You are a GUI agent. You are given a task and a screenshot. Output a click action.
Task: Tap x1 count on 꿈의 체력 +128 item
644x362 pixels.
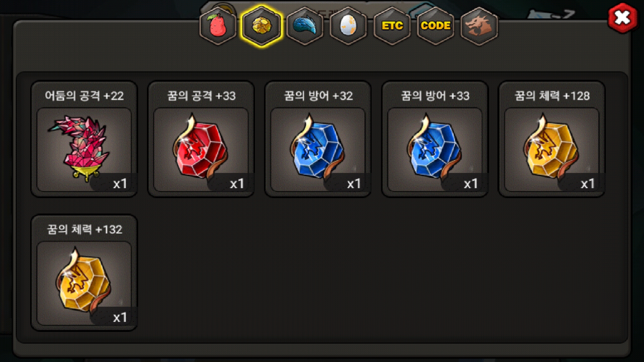click(x=588, y=184)
